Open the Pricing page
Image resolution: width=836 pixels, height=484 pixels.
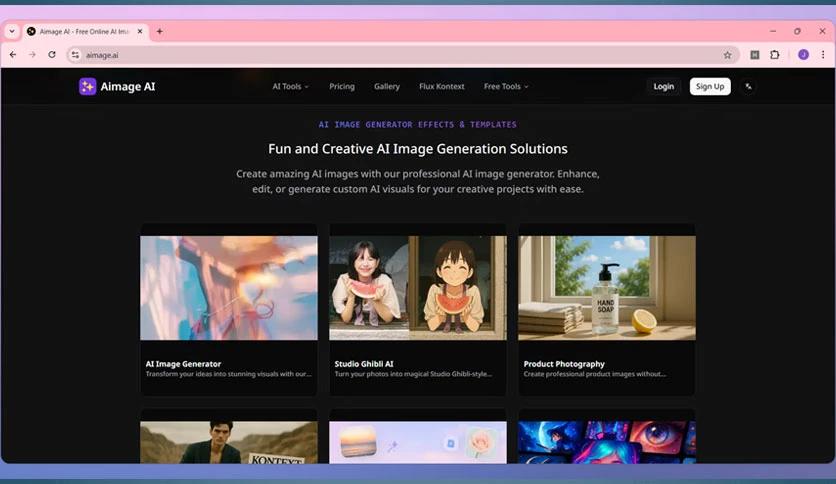click(342, 86)
